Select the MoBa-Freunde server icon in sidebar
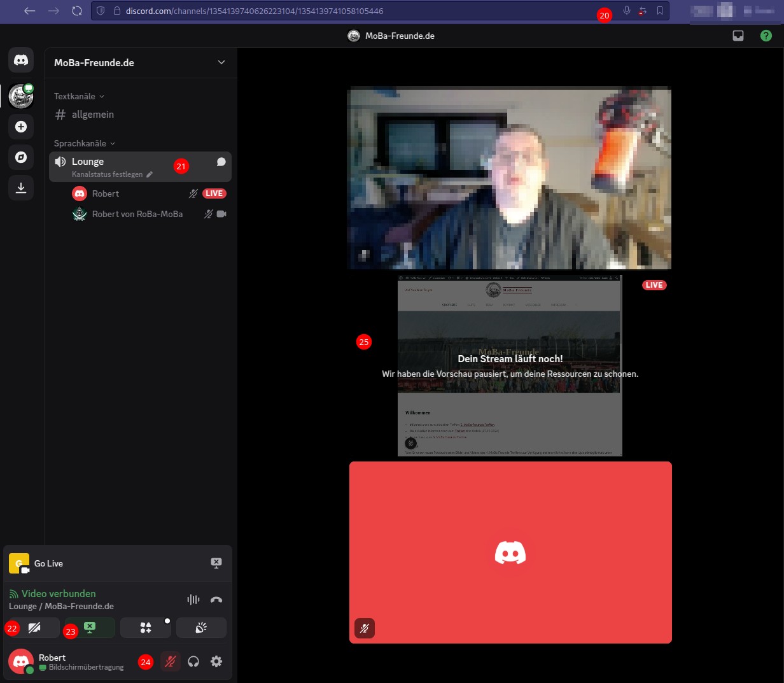784x683 pixels. pos(21,96)
